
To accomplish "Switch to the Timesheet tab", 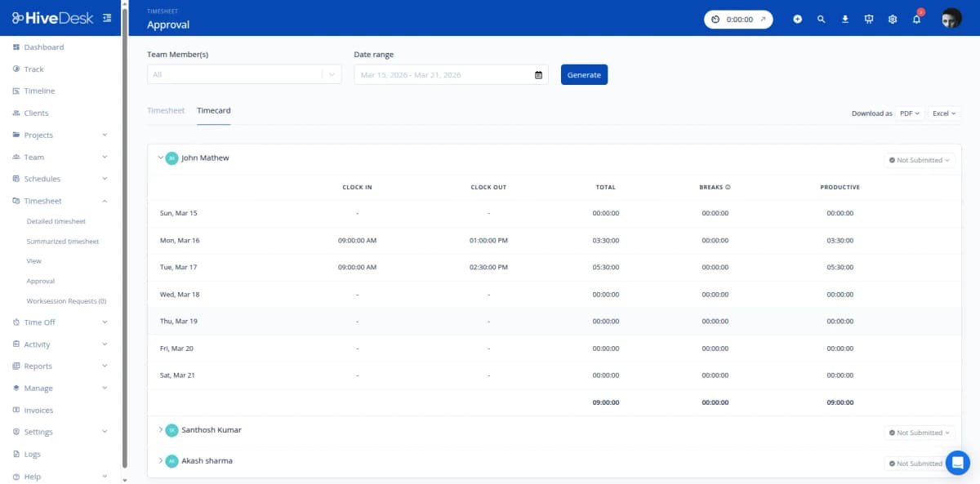I will tap(166, 110).
